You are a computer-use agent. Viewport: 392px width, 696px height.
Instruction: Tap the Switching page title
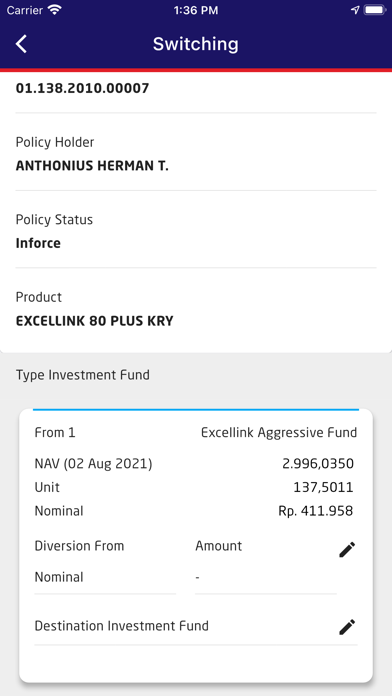pos(196,44)
